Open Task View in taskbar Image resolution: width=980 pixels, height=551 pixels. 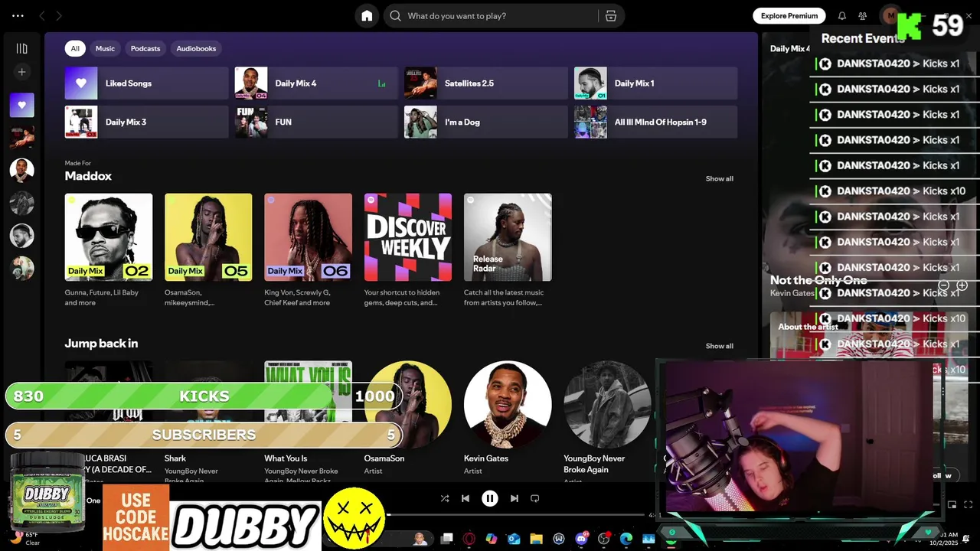pos(447,540)
